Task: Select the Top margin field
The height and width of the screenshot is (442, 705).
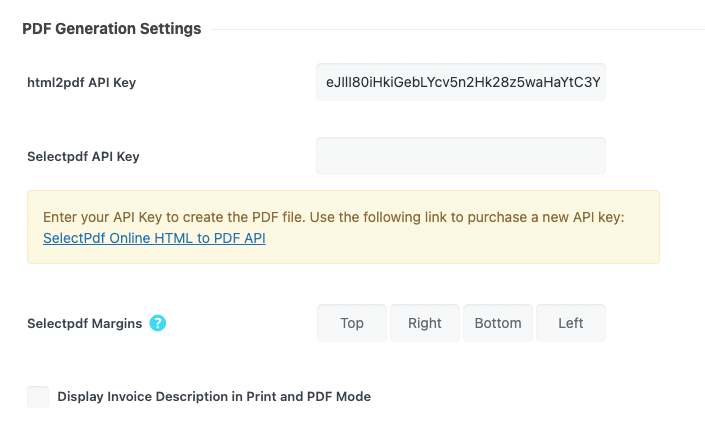Action: pyautogui.click(x=352, y=323)
